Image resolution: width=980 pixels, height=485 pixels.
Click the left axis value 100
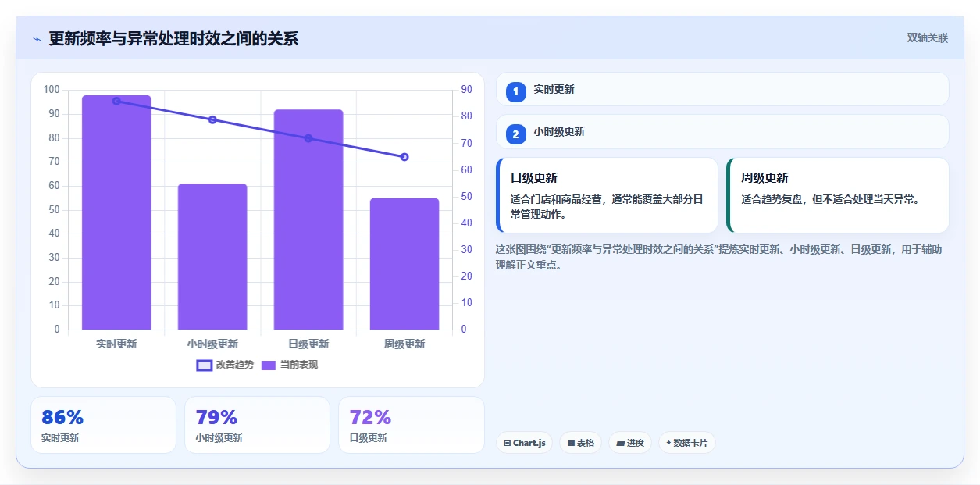tap(52, 90)
